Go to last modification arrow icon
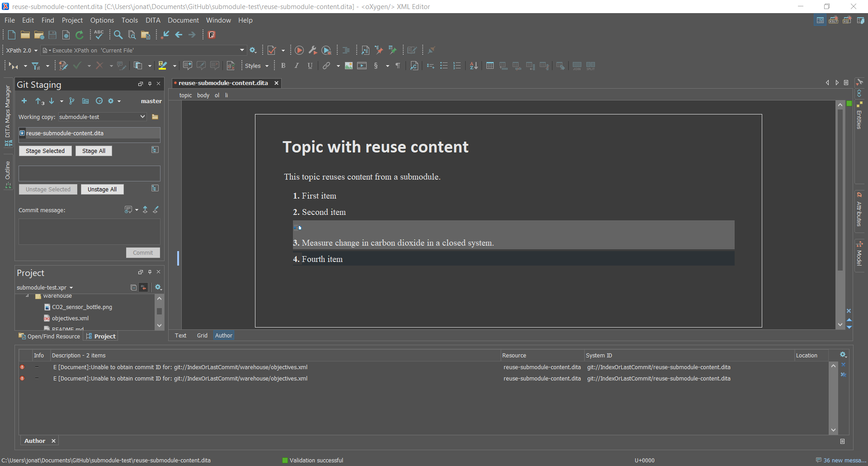The width and height of the screenshot is (868, 466). (165, 35)
